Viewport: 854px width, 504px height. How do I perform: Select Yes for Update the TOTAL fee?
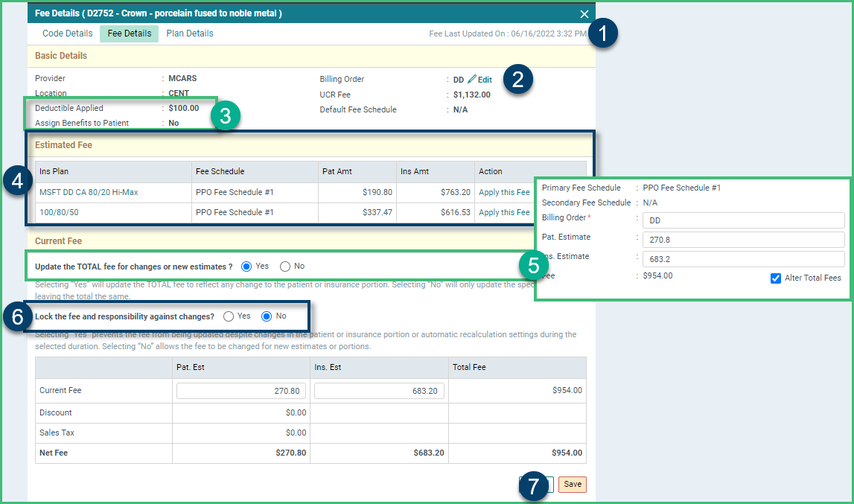[246, 267]
